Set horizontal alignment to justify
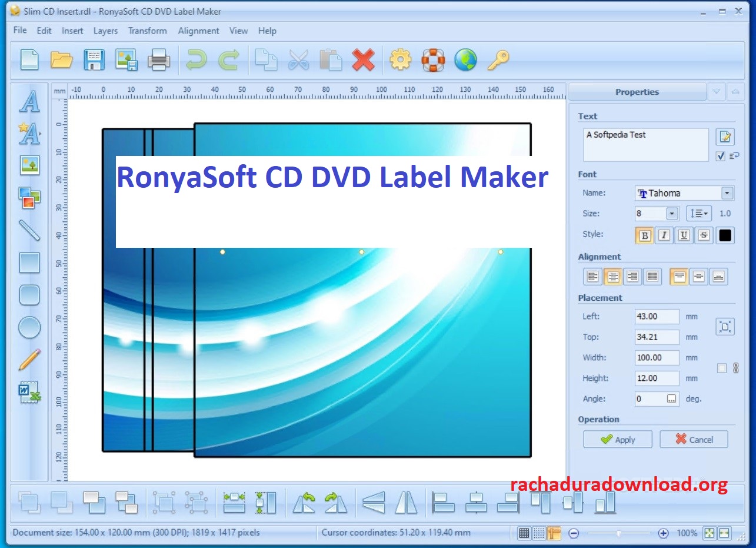The width and height of the screenshot is (756, 548). point(652,276)
